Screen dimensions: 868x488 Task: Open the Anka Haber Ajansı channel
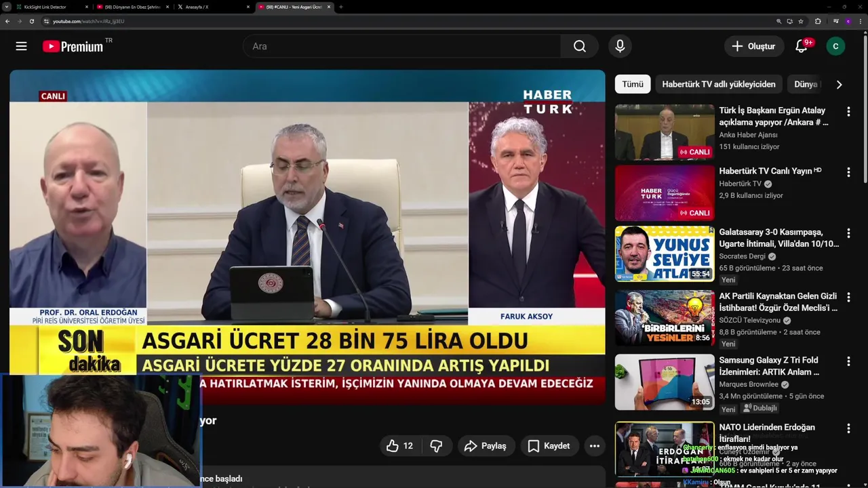point(748,135)
